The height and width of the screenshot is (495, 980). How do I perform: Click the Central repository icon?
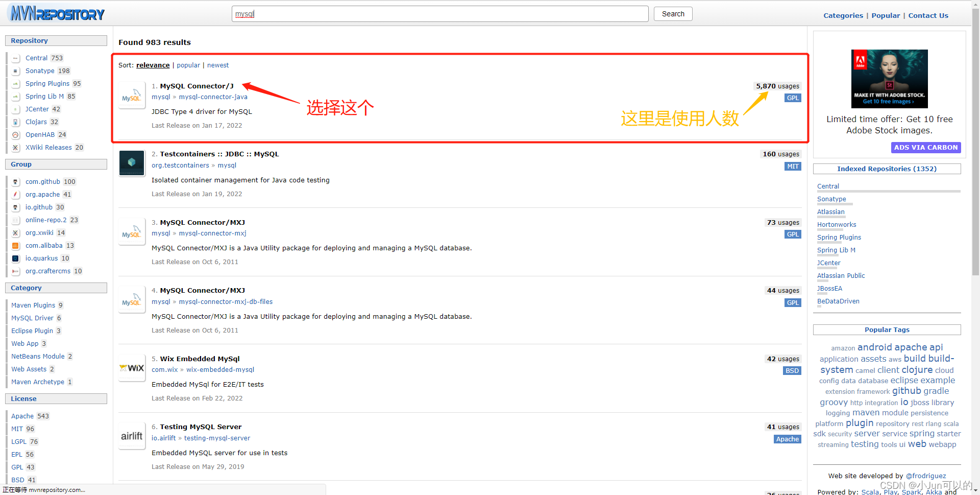point(16,58)
